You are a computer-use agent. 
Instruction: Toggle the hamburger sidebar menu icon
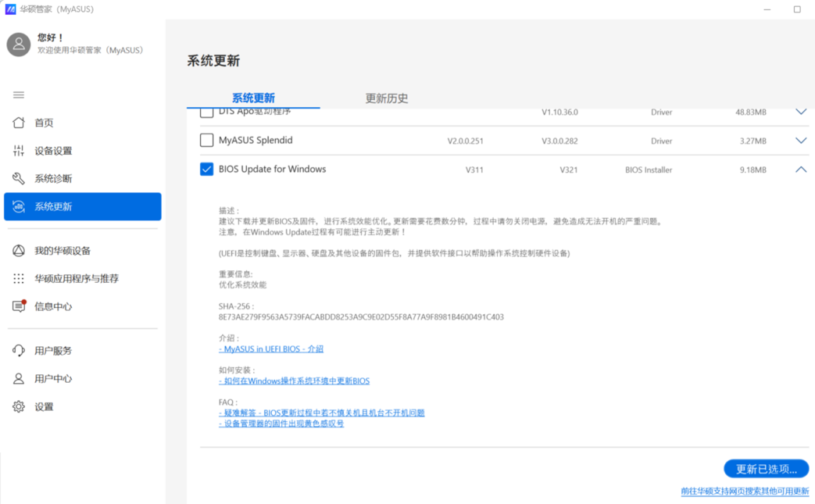tap(19, 95)
